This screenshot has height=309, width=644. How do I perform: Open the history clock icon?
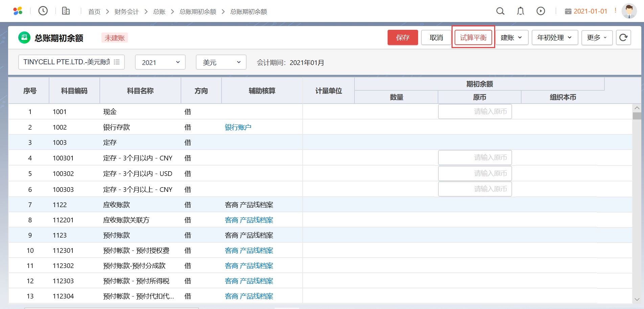43,11
